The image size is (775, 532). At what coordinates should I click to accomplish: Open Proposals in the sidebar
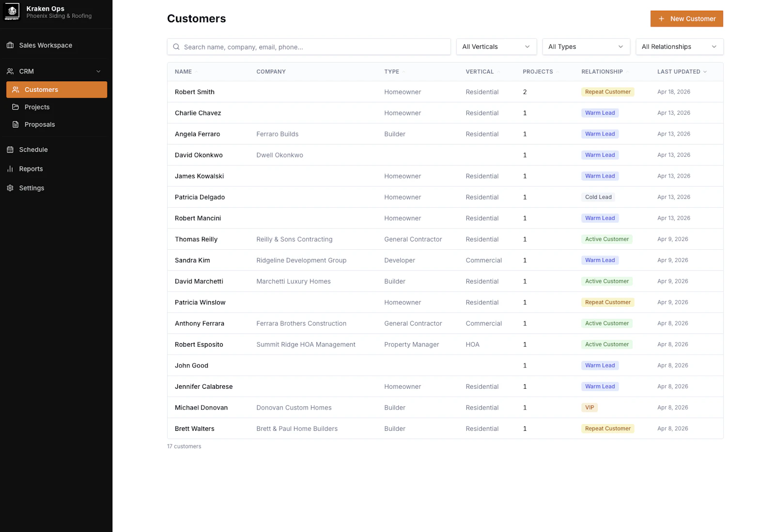[57, 124]
